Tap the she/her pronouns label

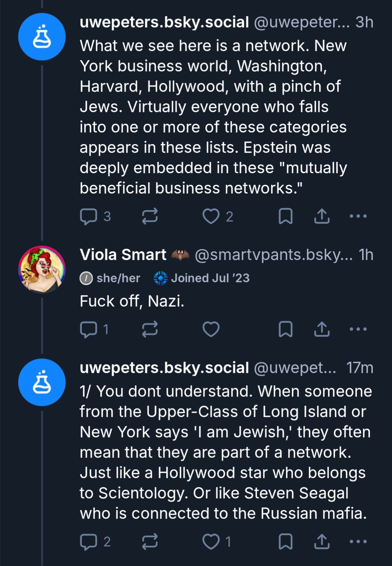click(x=110, y=278)
